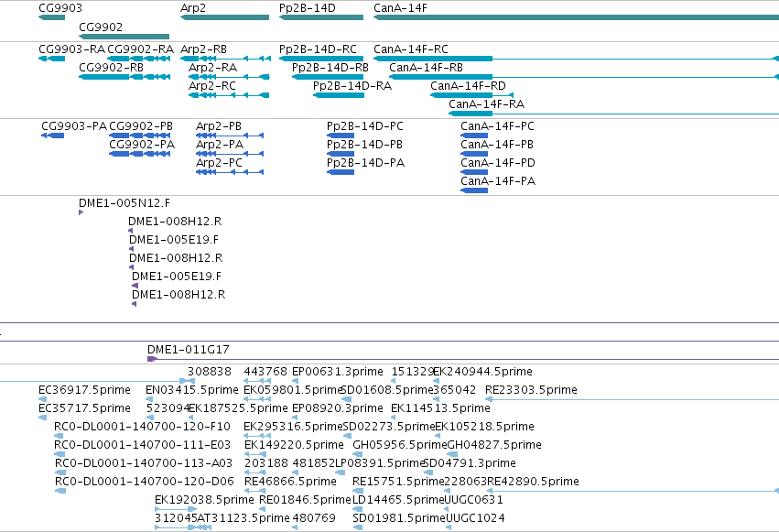Screen dimensions: 779x532
Task: Select the Arp2 gene label
Action: coord(193,8)
